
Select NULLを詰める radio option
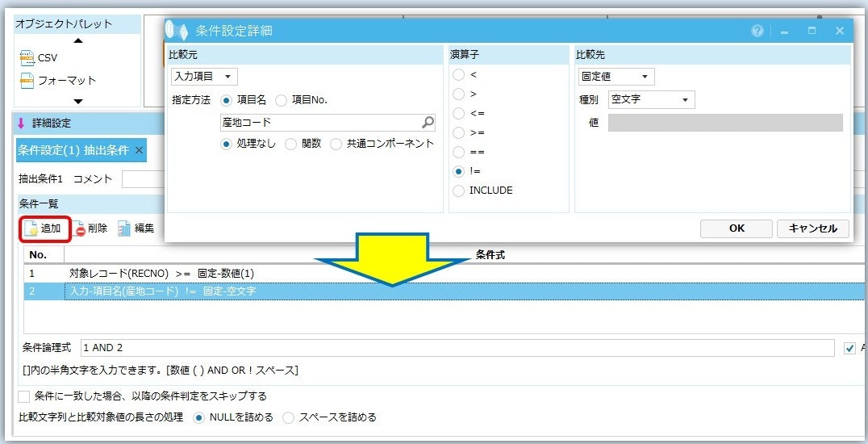tap(198, 418)
